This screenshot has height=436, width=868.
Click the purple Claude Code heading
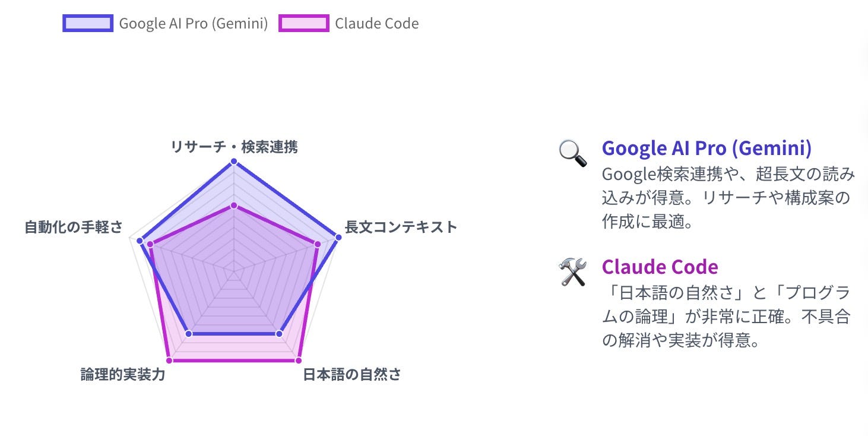(660, 267)
